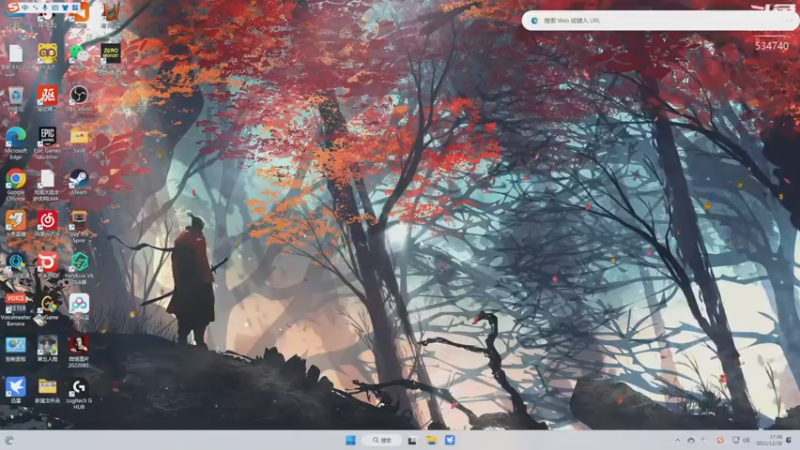The image size is (800, 450).
Task: Open the Xunlei bird icon on taskbar
Action: point(450,440)
